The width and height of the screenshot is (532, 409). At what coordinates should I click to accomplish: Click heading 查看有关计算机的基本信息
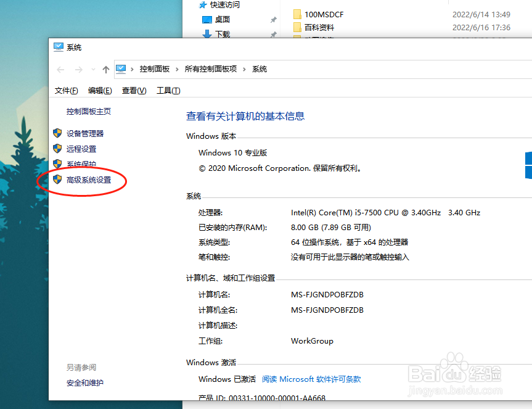point(245,117)
